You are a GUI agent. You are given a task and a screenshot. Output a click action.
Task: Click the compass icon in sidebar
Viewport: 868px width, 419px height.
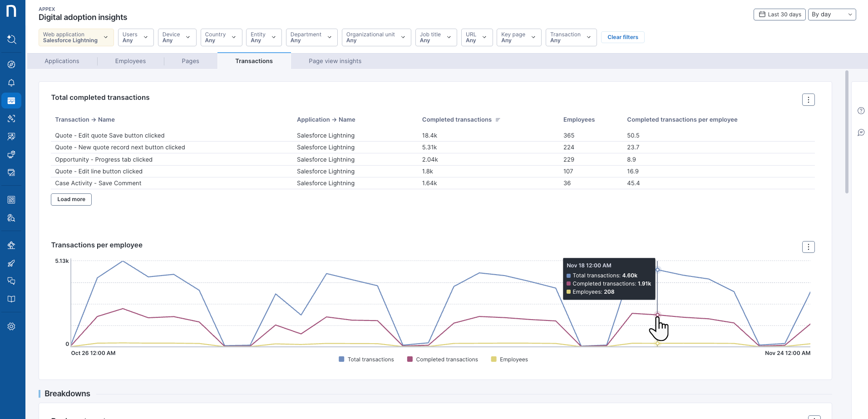coord(12,64)
